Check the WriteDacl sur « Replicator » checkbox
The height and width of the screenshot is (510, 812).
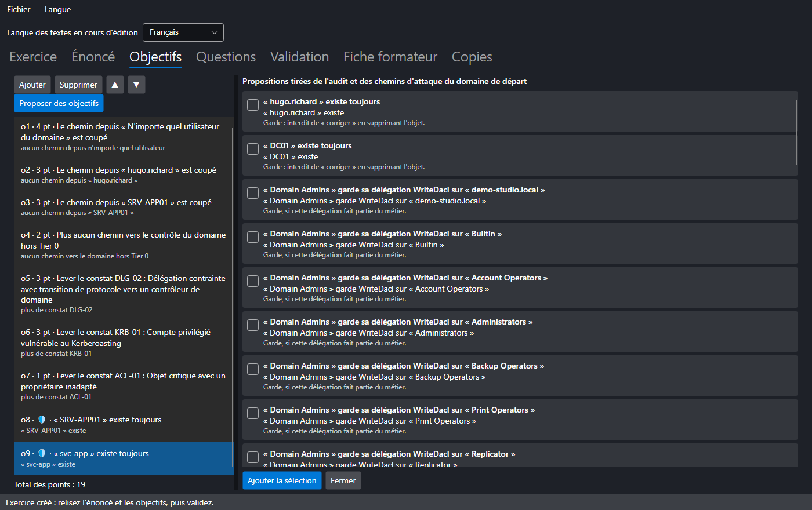tap(253, 457)
